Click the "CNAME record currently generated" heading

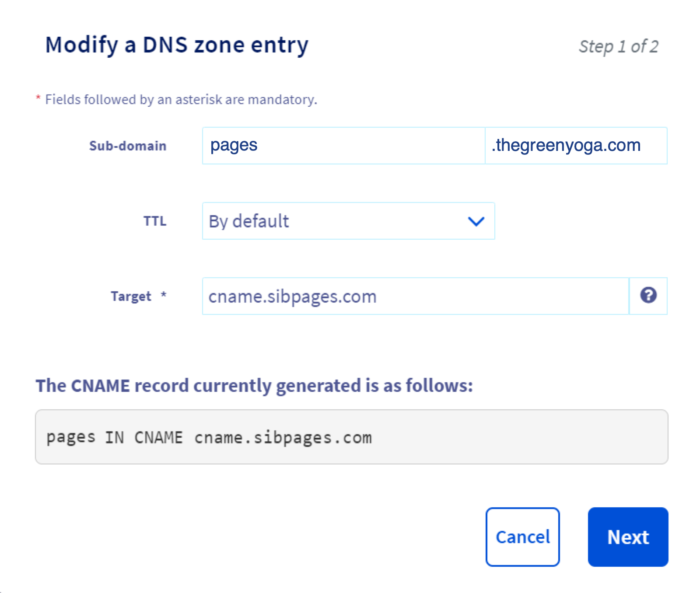point(254,386)
